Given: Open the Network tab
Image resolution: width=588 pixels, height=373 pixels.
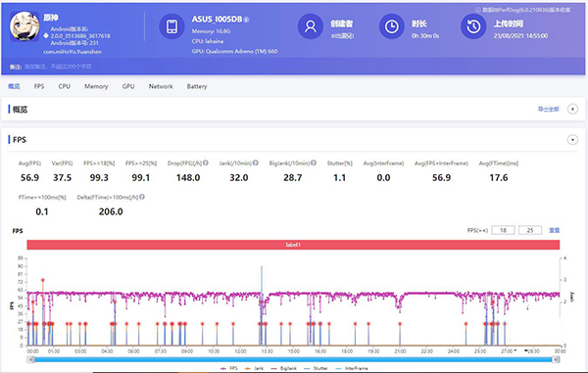Looking at the screenshot, I should point(161,86).
